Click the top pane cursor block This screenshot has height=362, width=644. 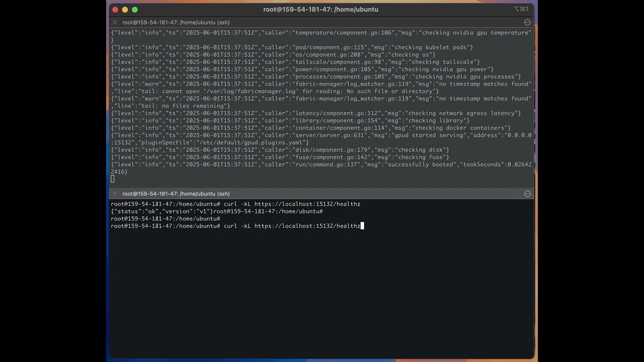(x=112, y=179)
